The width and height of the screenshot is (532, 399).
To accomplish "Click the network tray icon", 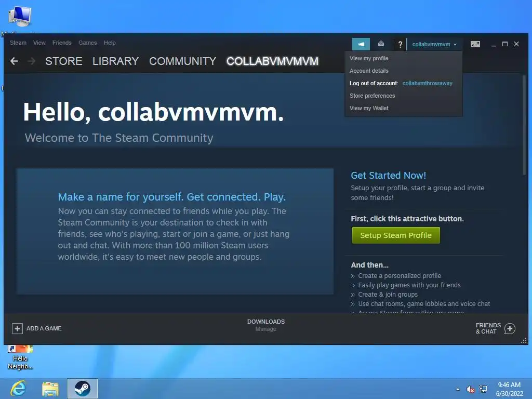I will 483,389.
